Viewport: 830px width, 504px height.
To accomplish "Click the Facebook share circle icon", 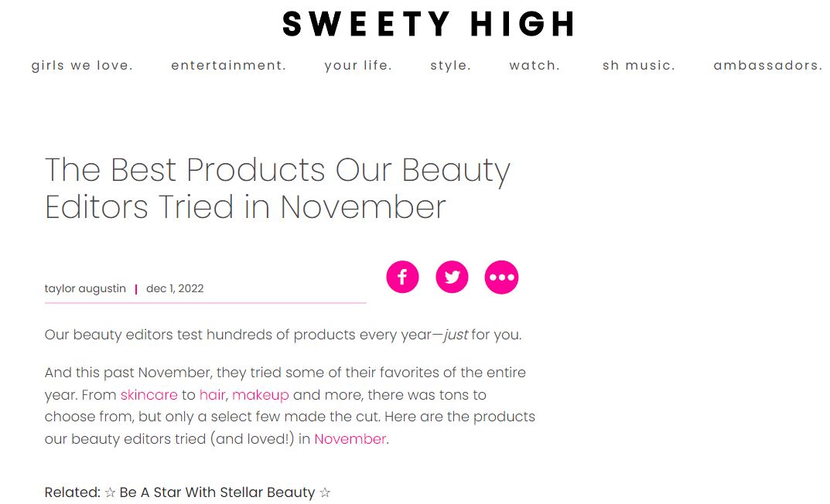I will [x=402, y=277].
